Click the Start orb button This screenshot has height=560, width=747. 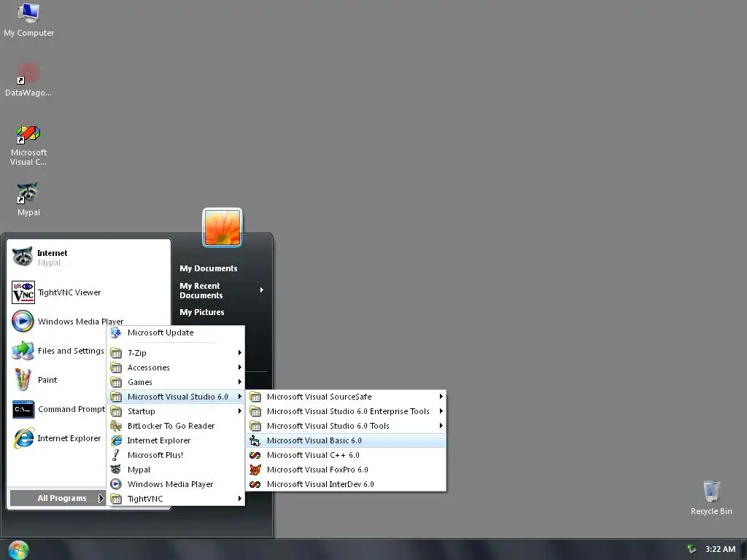(x=18, y=550)
